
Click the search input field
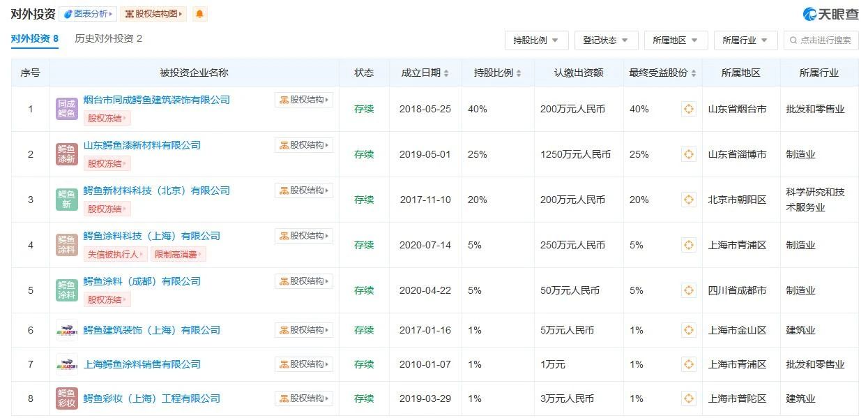(825, 40)
